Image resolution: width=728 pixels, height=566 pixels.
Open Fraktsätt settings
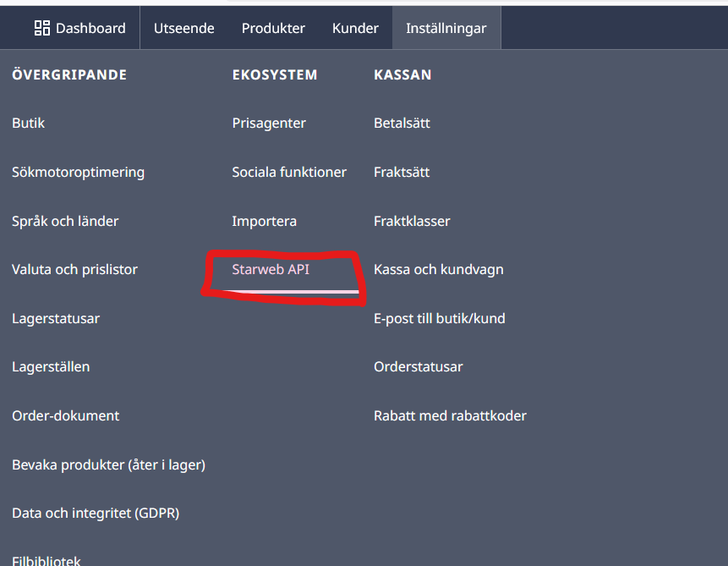coord(402,173)
